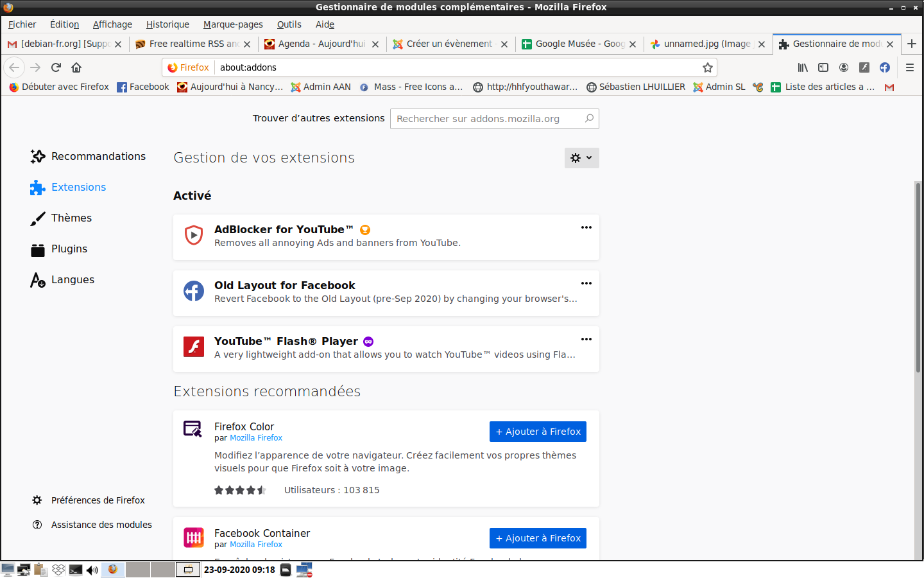The image size is (924, 578).
Task: Click the purple private-browsing badge on Flash Player
Action: 368,342
